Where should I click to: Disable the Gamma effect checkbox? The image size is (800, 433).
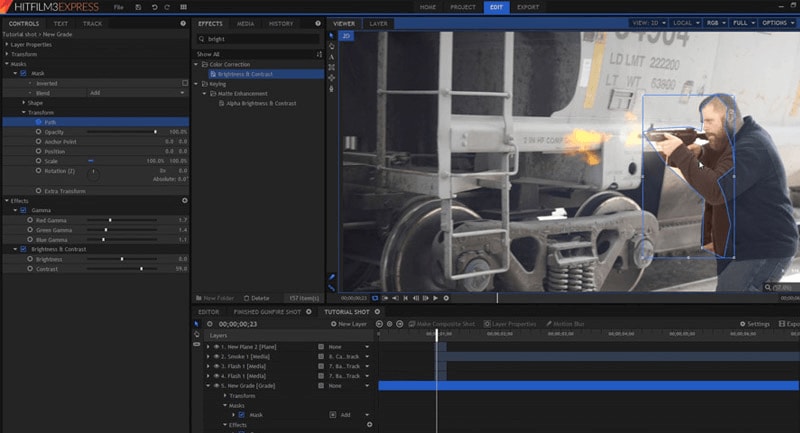point(23,210)
